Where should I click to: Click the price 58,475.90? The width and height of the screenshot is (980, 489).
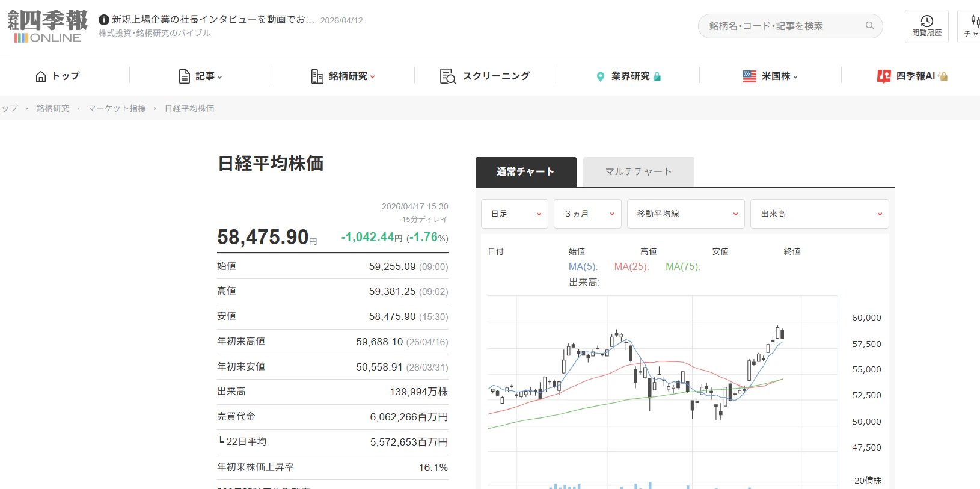coord(263,237)
